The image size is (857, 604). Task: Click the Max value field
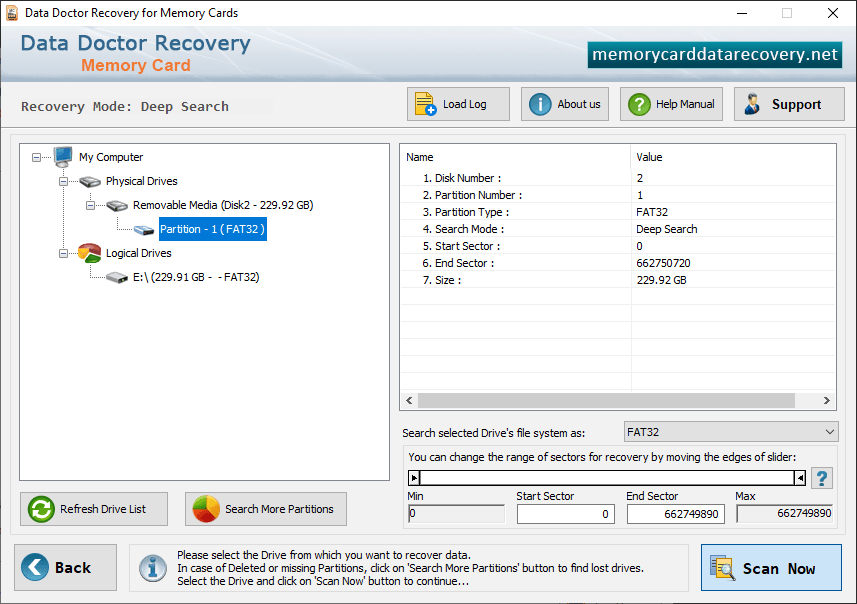tap(784, 514)
